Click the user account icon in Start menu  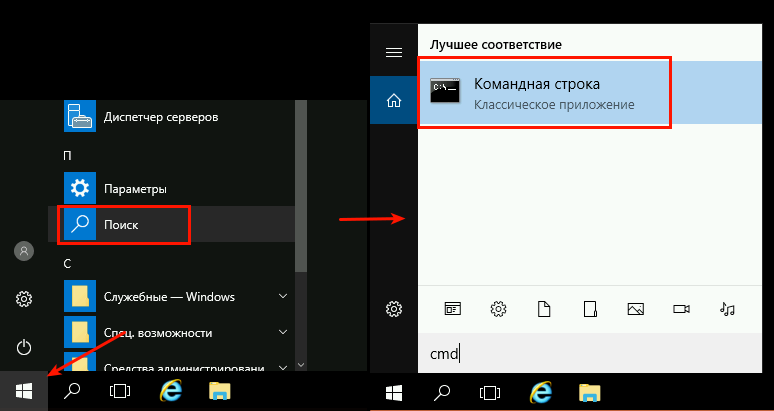(x=24, y=251)
